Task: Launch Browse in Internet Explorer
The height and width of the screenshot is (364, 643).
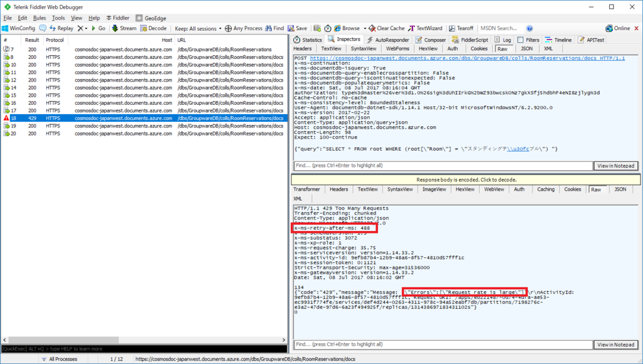Action: tap(347, 28)
